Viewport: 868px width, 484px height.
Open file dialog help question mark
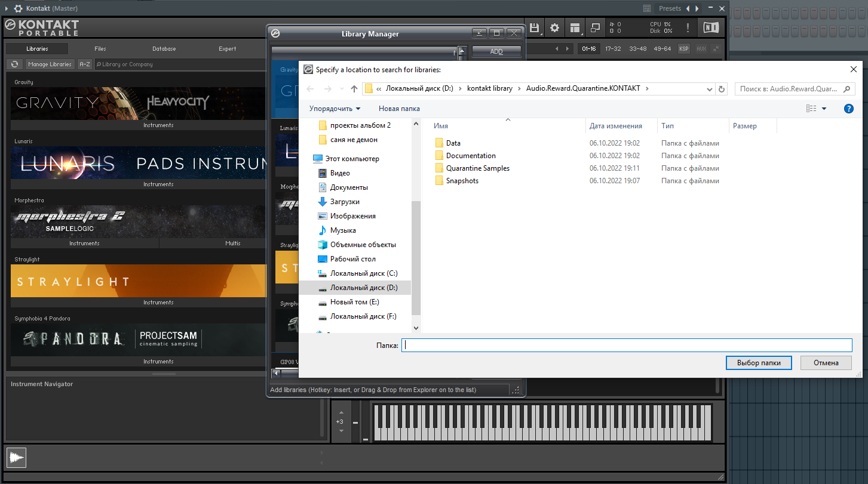coord(848,109)
